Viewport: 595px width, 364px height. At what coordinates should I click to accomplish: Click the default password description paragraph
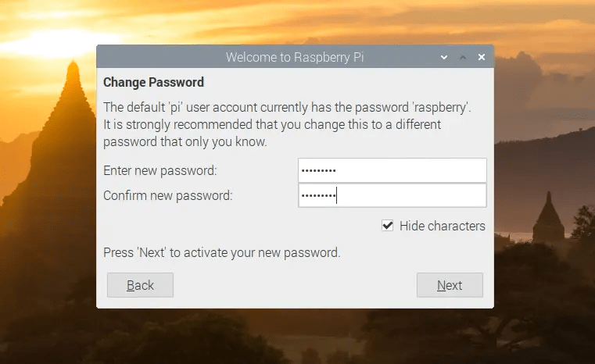[287, 124]
